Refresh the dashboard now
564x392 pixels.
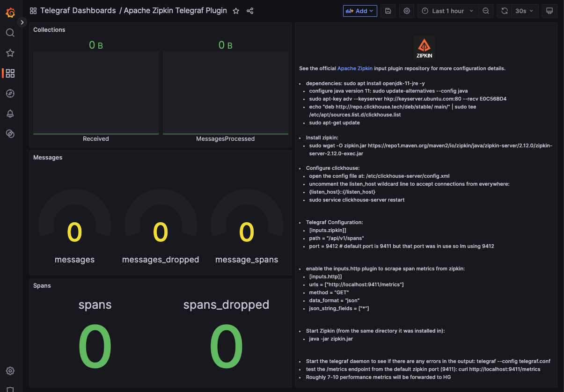(504, 11)
